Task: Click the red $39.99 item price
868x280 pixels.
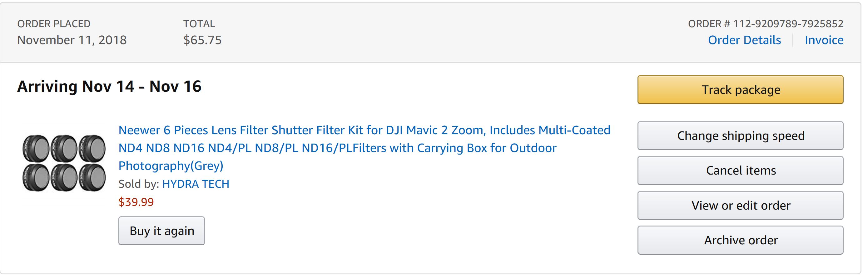Action: pyautogui.click(x=136, y=202)
